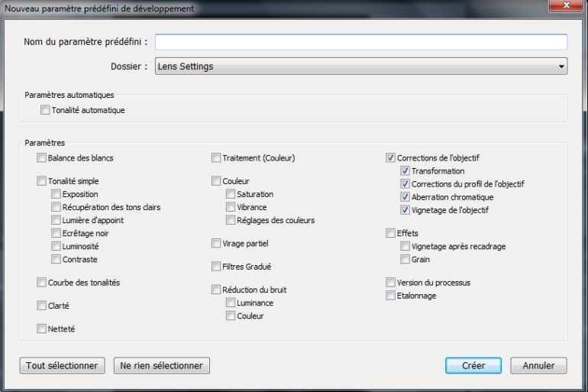This screenshot has width=588, height=392.
Task: Close the dialog with the X button
Action: coord(567,7)
